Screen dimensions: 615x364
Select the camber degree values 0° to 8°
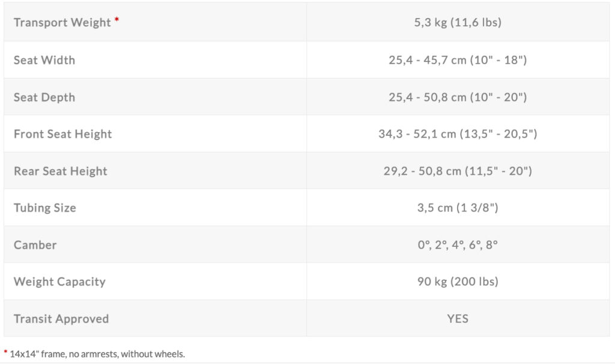458,245
